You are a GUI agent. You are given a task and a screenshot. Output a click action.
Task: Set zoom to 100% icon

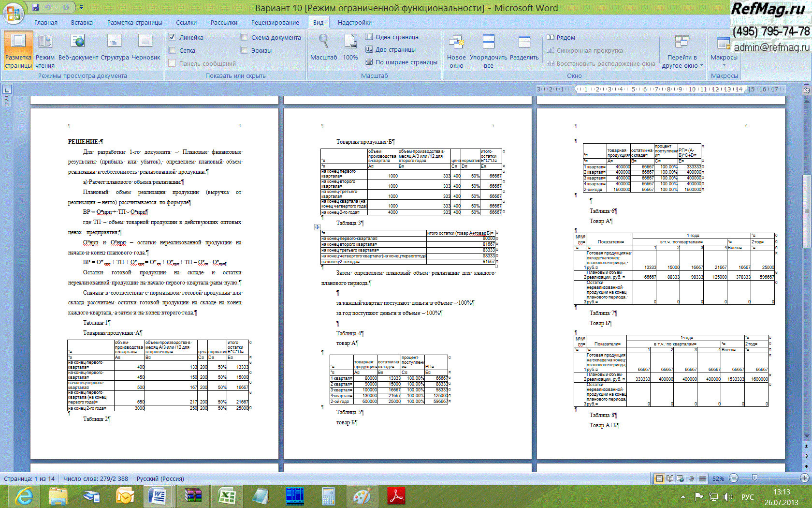click(350, 48)
